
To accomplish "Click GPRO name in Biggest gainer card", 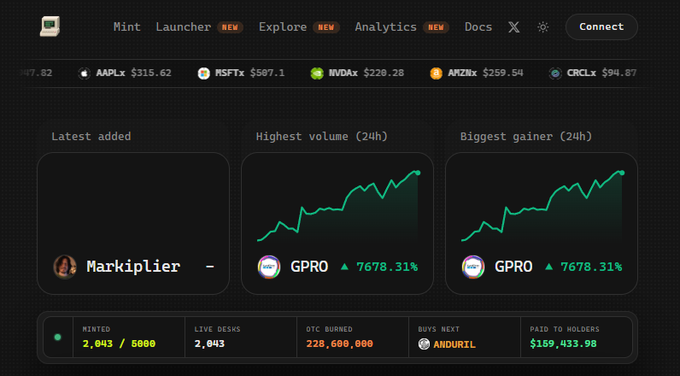I will pos(513,267).
